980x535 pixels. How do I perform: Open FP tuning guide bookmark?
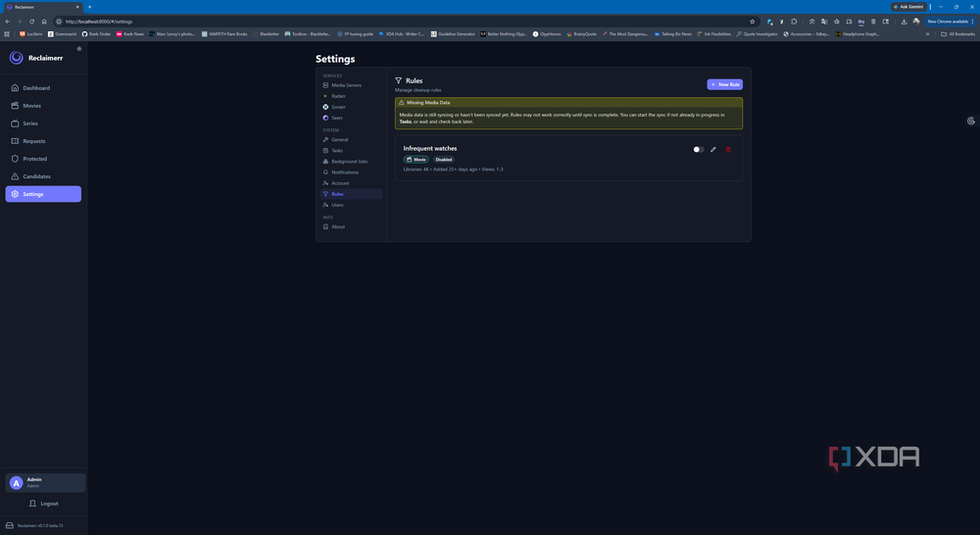(x=355, y=33)
